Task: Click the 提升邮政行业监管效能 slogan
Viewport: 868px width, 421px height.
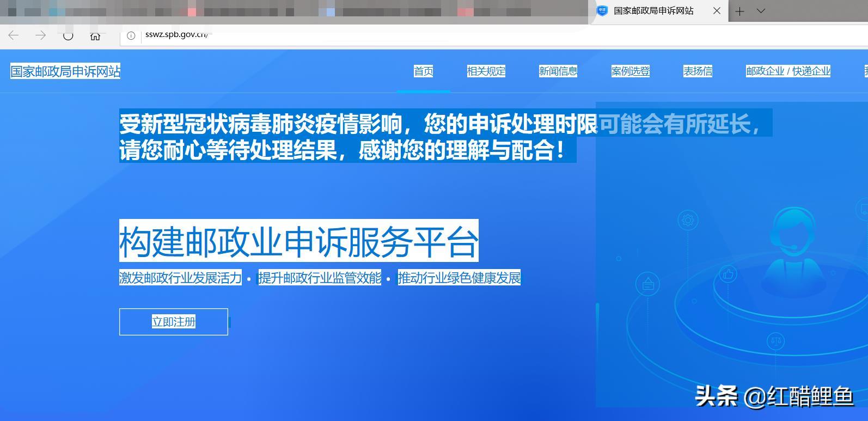Action: click(x=320, y=278)
